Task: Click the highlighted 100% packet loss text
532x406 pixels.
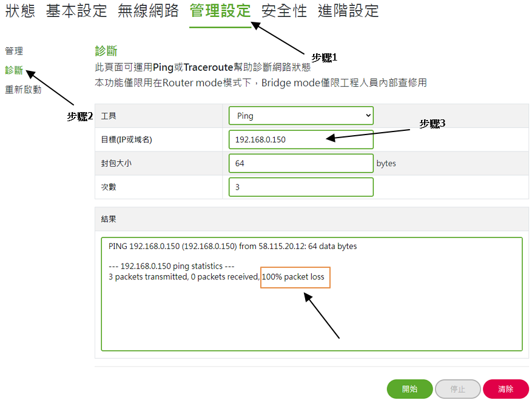Action: pyautogui.click(x=295, y=278)
